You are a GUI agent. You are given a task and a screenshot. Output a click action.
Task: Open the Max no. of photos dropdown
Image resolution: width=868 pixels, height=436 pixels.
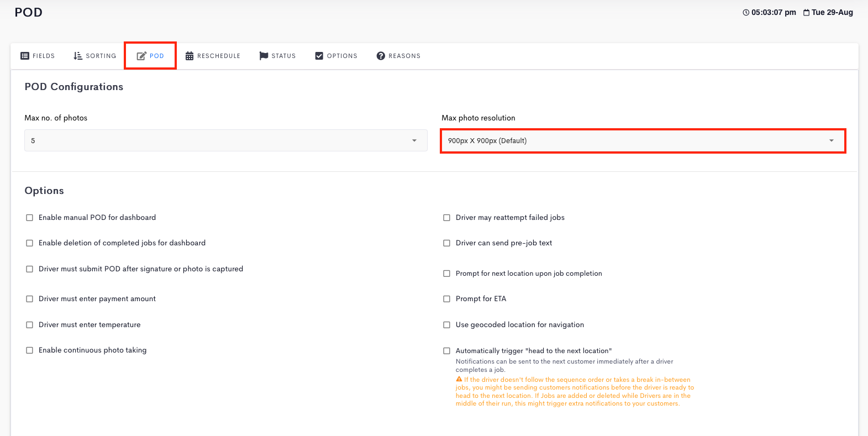(x=226, y=140)
